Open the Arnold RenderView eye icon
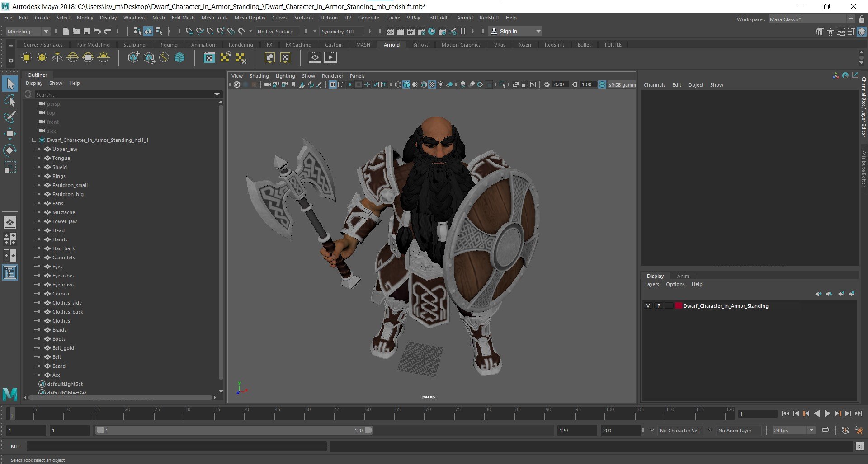The height and width of the screenshot is (464, 868). (315, 57)
